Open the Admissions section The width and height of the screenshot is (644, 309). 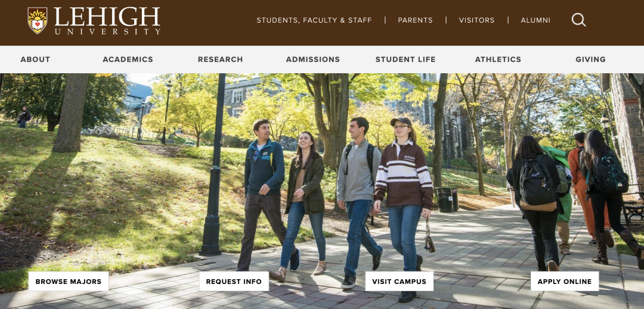click(313, 60)
